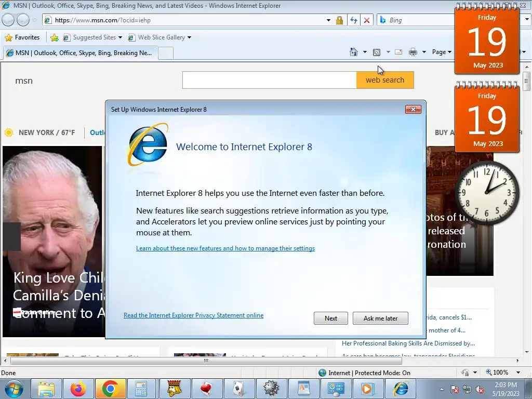Viewport: 532px width, 399px height.
Task: Open 'Her Professional Baking Skills' headline
Action: tap(408, 343)
